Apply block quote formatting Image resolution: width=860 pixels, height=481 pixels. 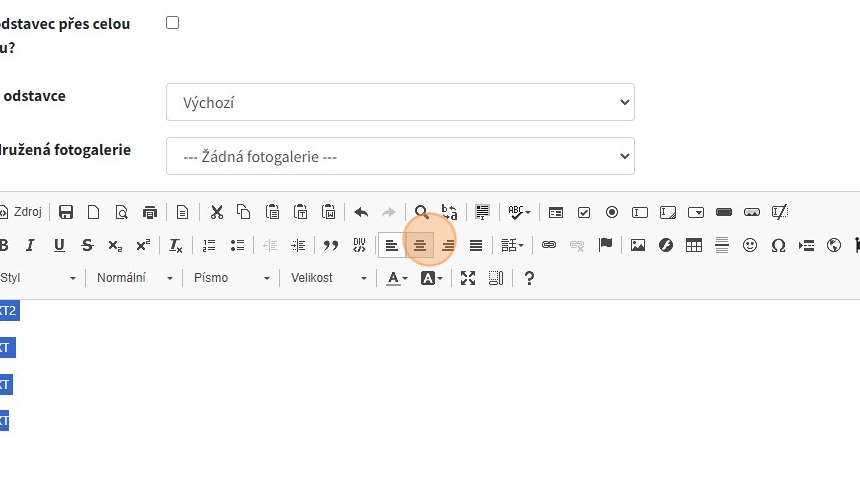click(x=331, y=245)
